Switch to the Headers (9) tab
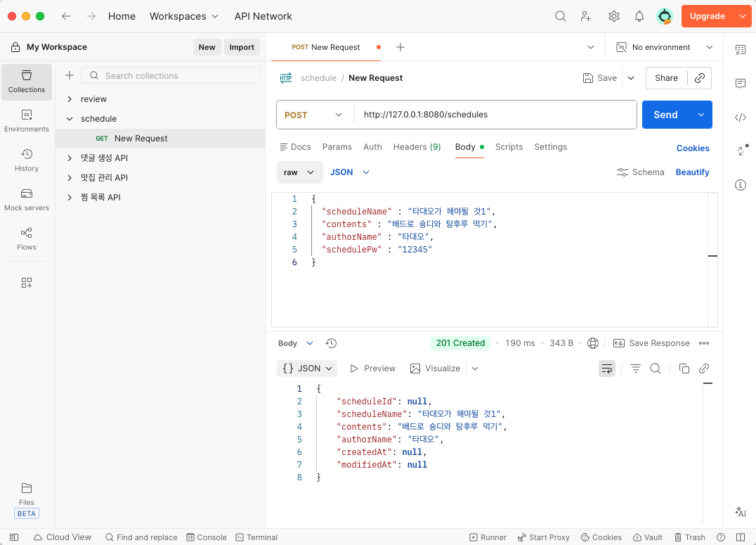 point(417,147)
